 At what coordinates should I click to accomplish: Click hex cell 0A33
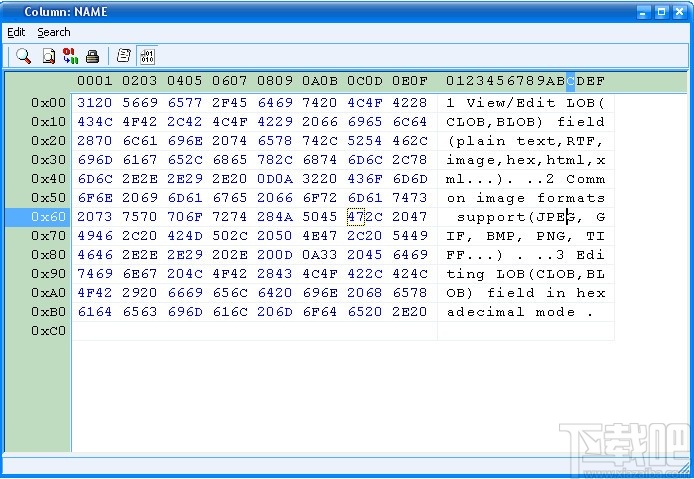(320, 255)
